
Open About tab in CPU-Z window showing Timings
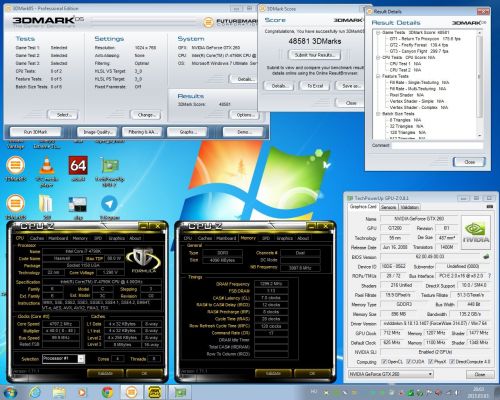pyautogui.click(x=303, y=238)
